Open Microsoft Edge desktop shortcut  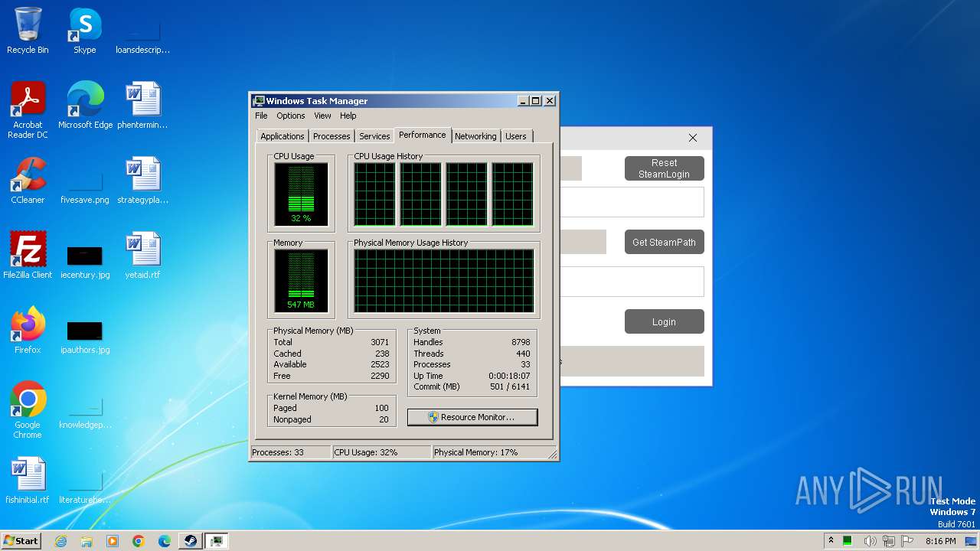point(85,105)
